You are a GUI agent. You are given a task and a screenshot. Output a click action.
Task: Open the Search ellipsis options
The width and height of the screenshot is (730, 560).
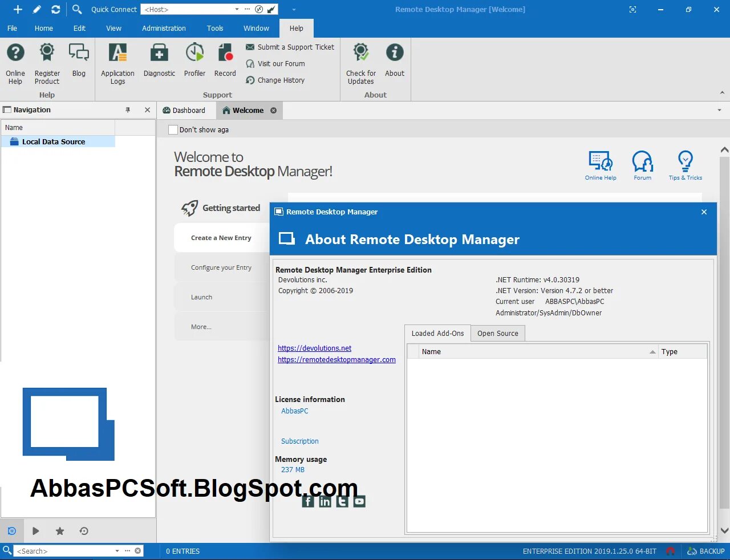128,551
